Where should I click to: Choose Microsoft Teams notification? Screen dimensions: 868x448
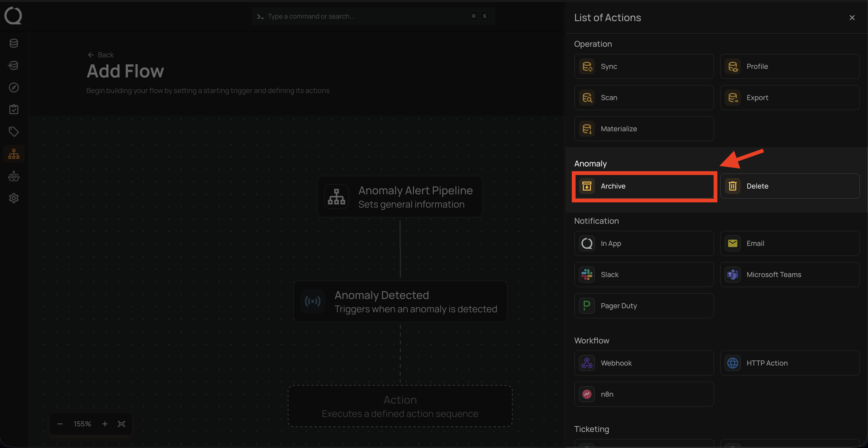click(x=790, y=275)
